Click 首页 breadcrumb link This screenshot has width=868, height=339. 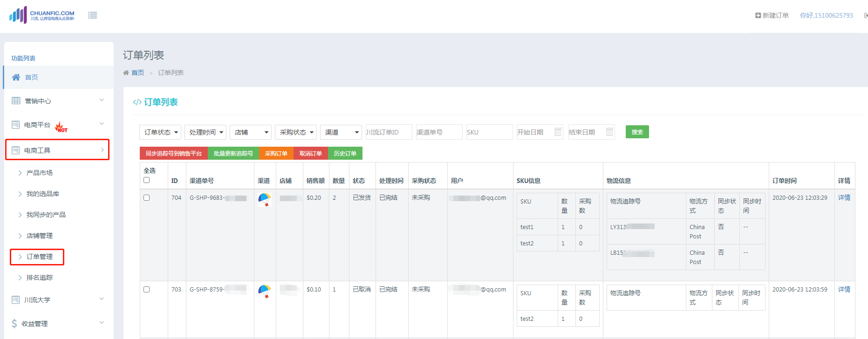(x=138, y=73)
